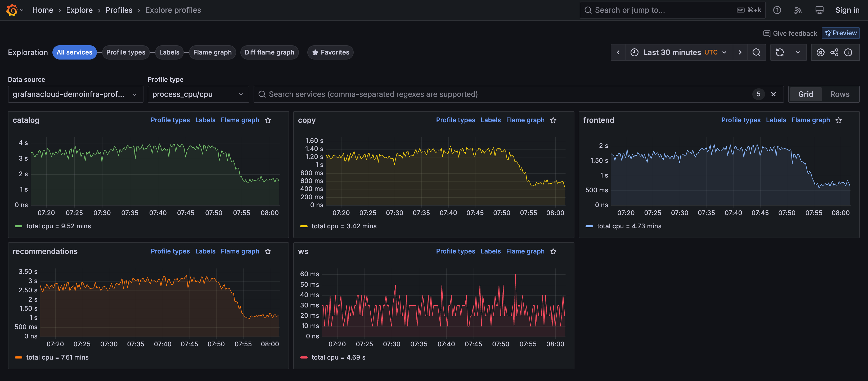The image size is (868, 381).
Task: Click the share icon
Action: (x=834, y=52)
